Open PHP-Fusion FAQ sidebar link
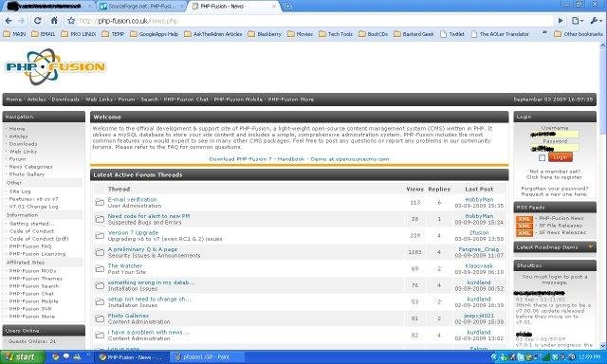 click(30, 246)
